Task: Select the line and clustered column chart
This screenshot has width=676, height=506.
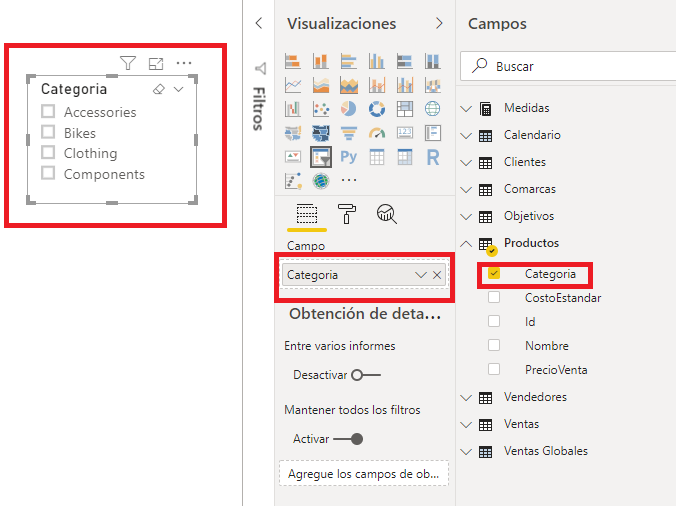Action: coord(404,85)
